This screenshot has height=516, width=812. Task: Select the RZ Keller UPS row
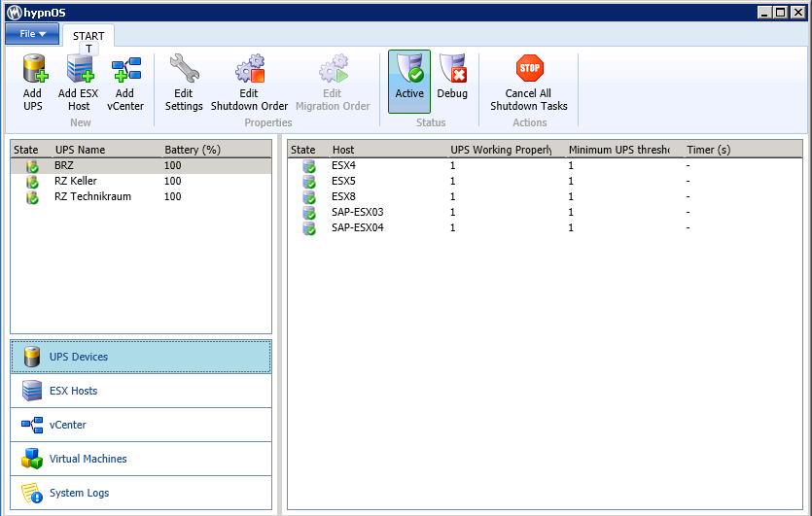pyautogui.click(x=141, y=181)
